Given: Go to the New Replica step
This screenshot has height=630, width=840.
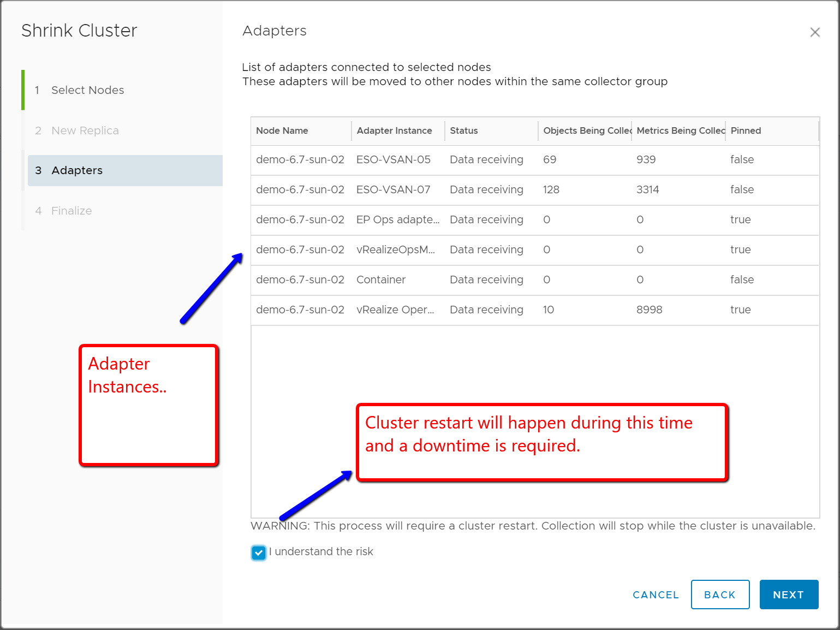Looking at the screenshot, I should [x=85, y=130].
